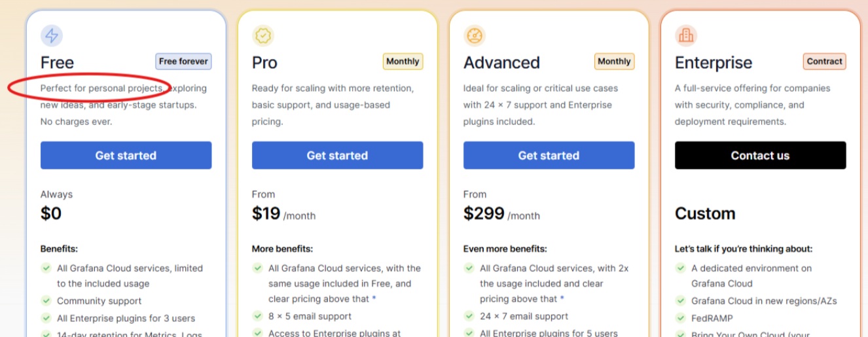
Task: Click the Monthly badge on Pro card
Action: click(x=403, y=62)
